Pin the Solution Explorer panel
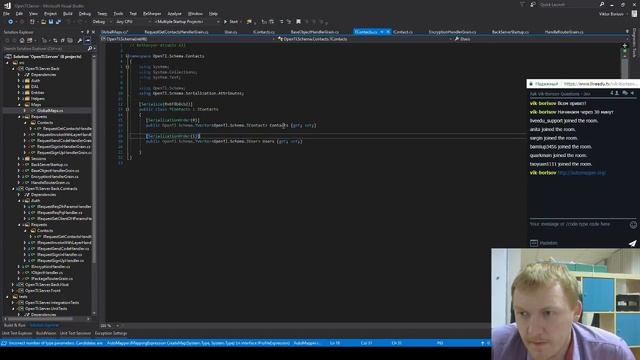640x360 pixels. click(x=87, y=32)
